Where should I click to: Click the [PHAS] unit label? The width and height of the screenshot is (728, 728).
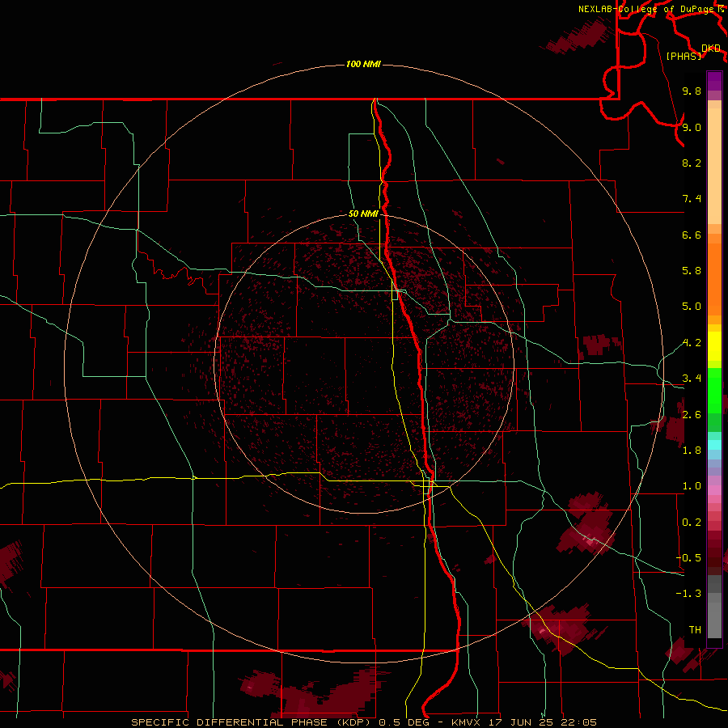click(684, 56)
